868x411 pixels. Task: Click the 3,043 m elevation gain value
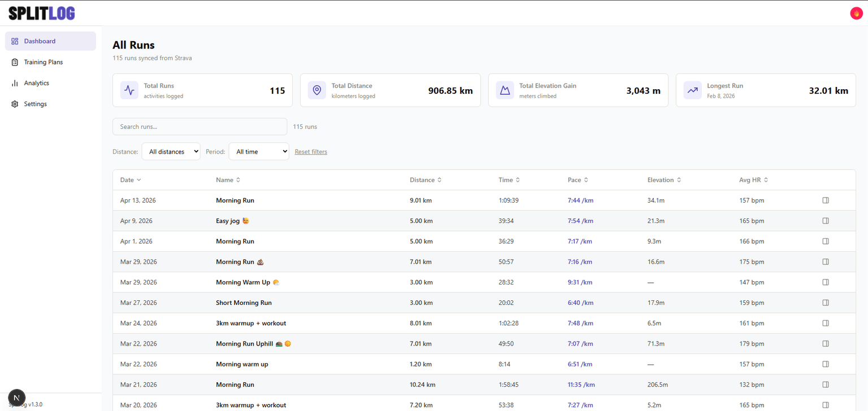[x=643, y=90]
